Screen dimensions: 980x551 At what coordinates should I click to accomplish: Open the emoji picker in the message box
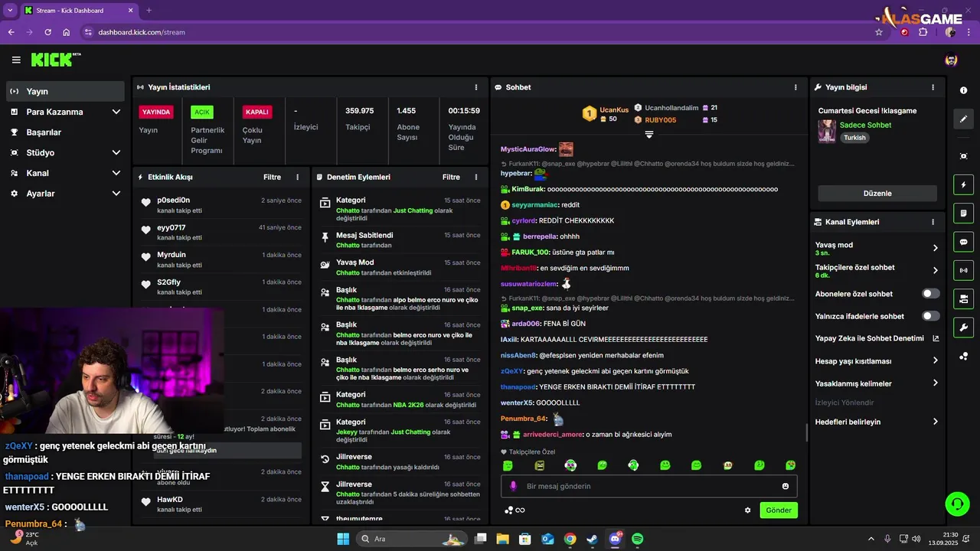click(x=786, y=486)
